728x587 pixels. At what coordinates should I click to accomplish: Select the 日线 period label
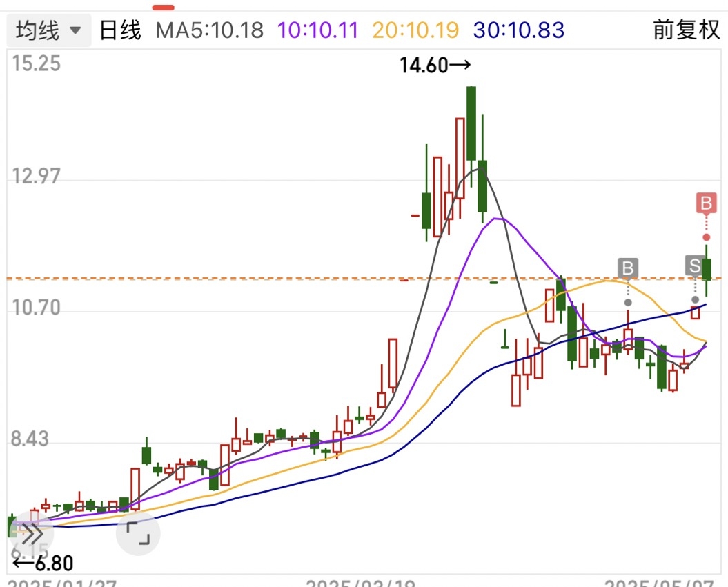click(120, 30)
